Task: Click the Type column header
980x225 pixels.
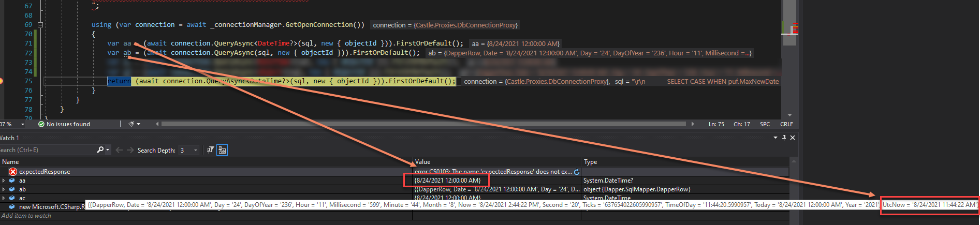Action: pos(590,162)
